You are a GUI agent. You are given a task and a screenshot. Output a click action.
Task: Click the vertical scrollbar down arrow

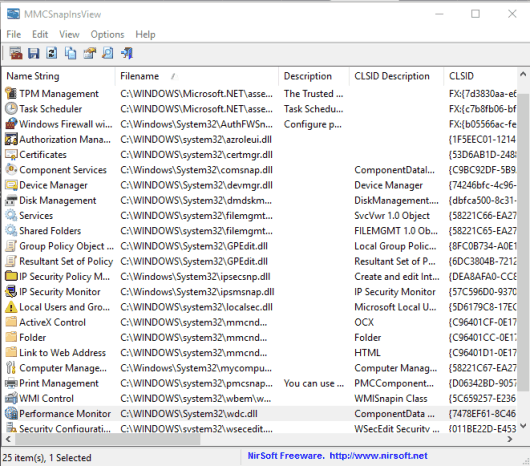[523, 425]
